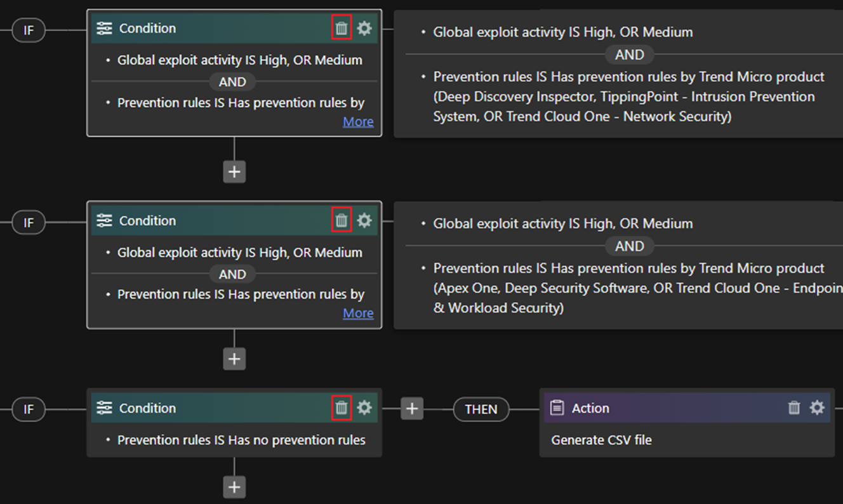843x504 pixels.
Task: Delete the Generate CSV file action
Action: [794, 408]
